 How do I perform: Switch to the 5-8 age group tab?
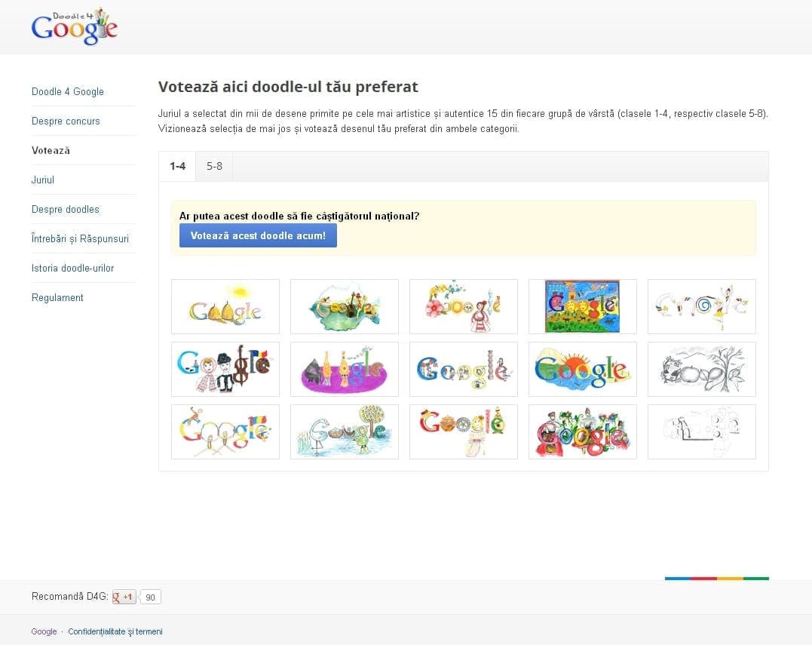click(x=214, y=166)
